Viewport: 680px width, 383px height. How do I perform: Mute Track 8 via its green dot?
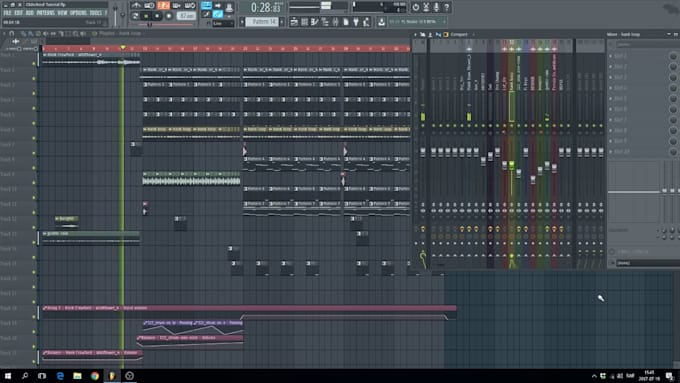coord(34,168)
